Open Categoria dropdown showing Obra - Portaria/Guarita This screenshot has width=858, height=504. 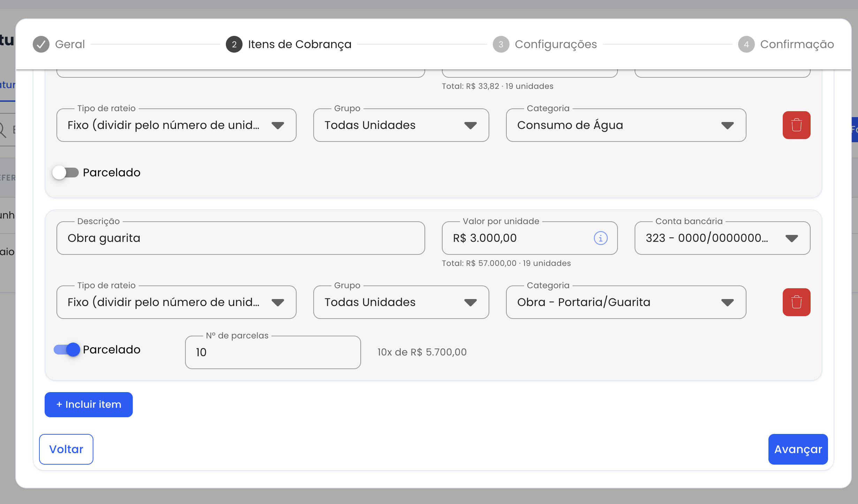[626, 302]
